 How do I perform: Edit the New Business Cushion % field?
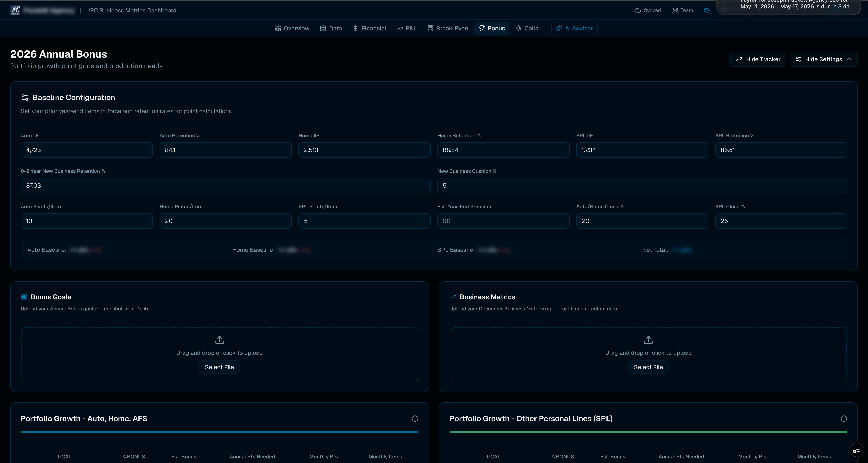coord(642,185)
